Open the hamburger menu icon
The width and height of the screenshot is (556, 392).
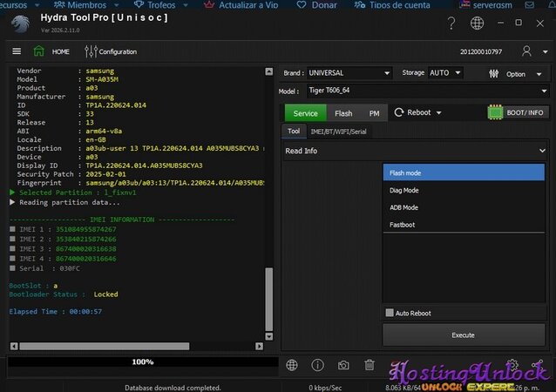pyautogui.click(x=17, y=51)
